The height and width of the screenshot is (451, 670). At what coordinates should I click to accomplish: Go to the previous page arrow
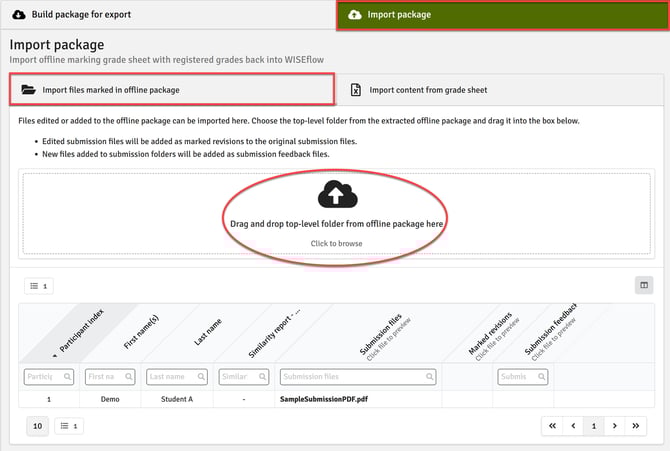tap(572, 427)
